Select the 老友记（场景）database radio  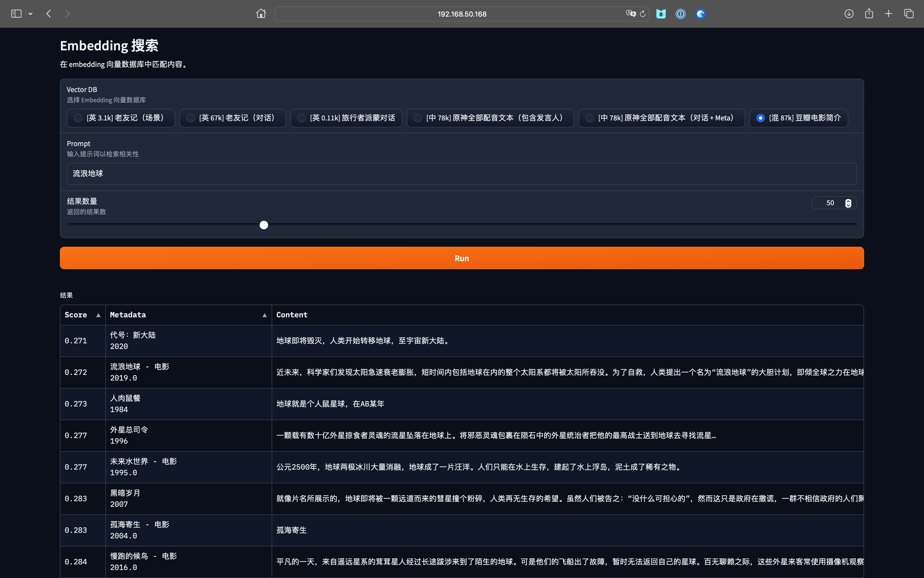pyautogui.click(x=121, y=118)
